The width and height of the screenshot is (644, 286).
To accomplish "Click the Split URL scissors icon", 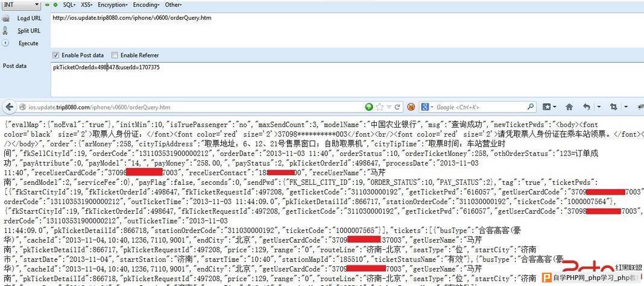I will 5,30.
